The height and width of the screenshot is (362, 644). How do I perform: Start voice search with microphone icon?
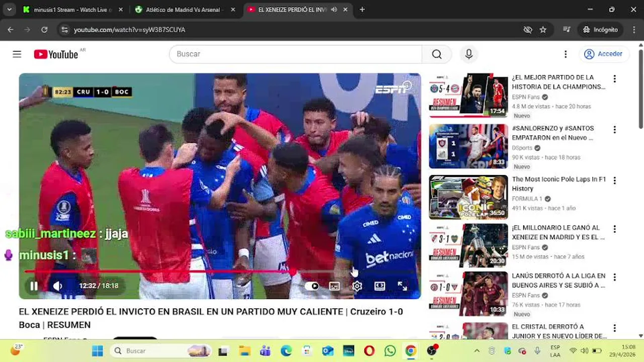[x=469, y=54]
